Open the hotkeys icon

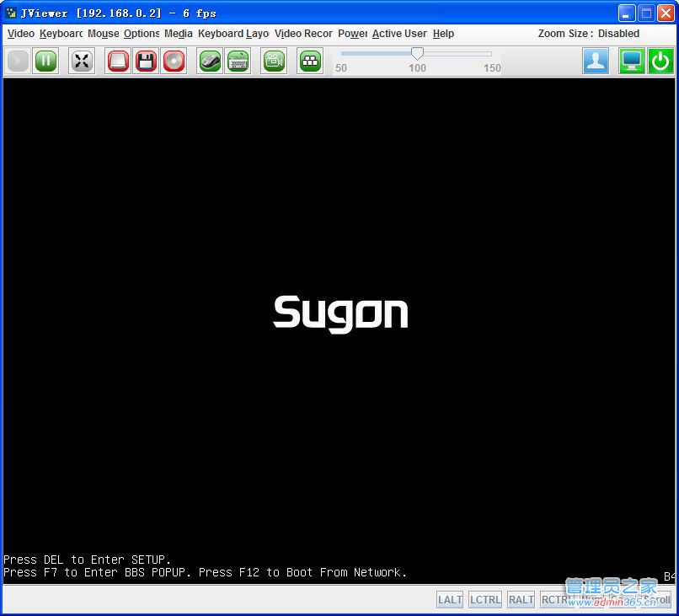click(310, 61)
